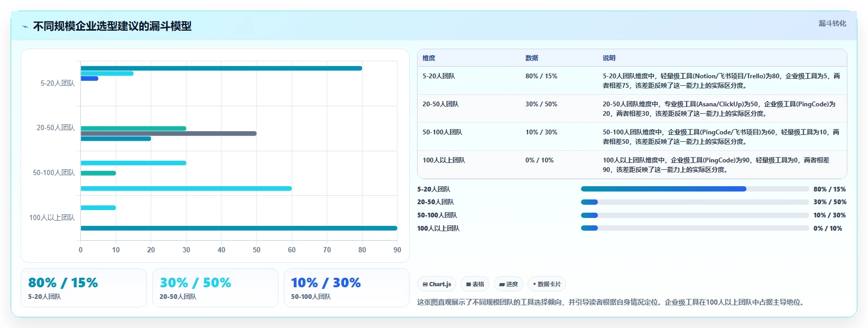The image size is (868, 328).
Task: Click the 30% / 50% value beside progress bar
Action: [x=829, y=202]
